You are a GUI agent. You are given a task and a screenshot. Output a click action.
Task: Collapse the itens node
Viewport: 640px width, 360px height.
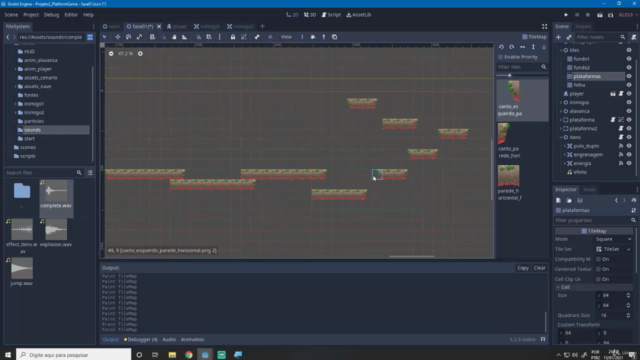coord(561,137)
